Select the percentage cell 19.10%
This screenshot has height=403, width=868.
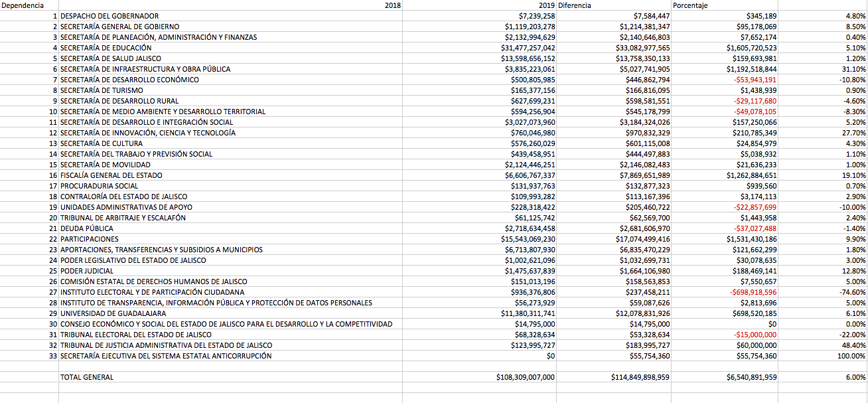pos(823,175)
